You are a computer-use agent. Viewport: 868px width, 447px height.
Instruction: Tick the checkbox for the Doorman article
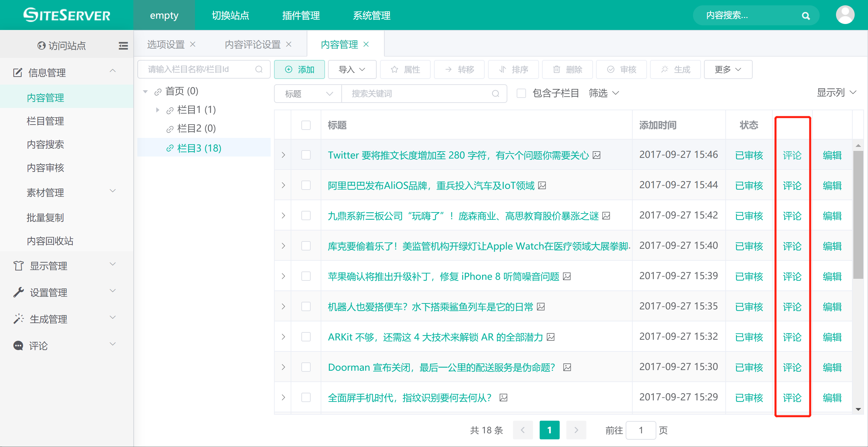tap(306, 367)
